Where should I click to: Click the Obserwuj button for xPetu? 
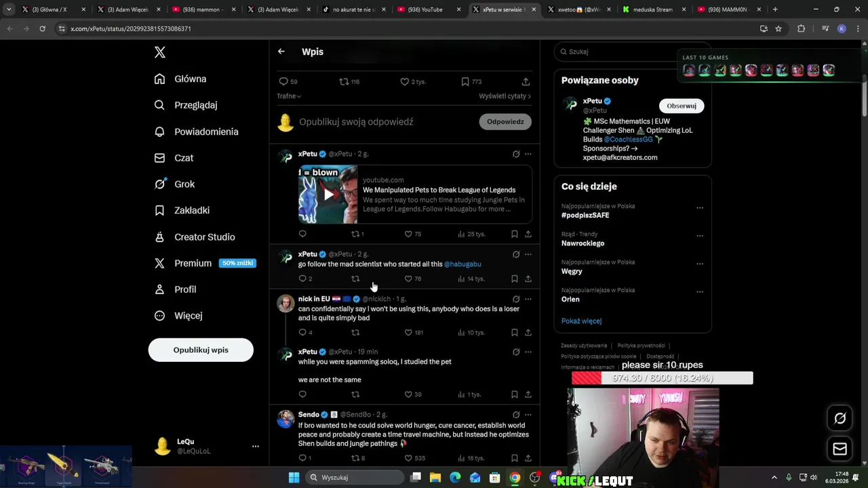point(682,106)
